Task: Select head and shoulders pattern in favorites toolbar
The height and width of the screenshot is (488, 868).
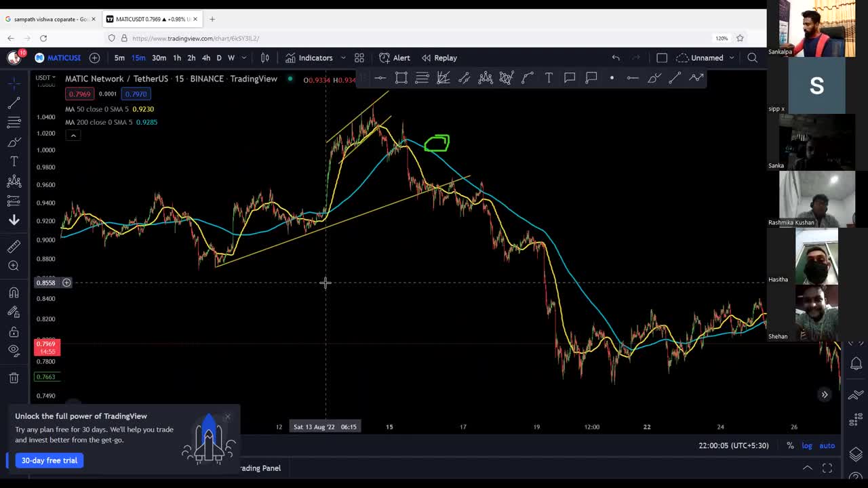Action: 486,78
